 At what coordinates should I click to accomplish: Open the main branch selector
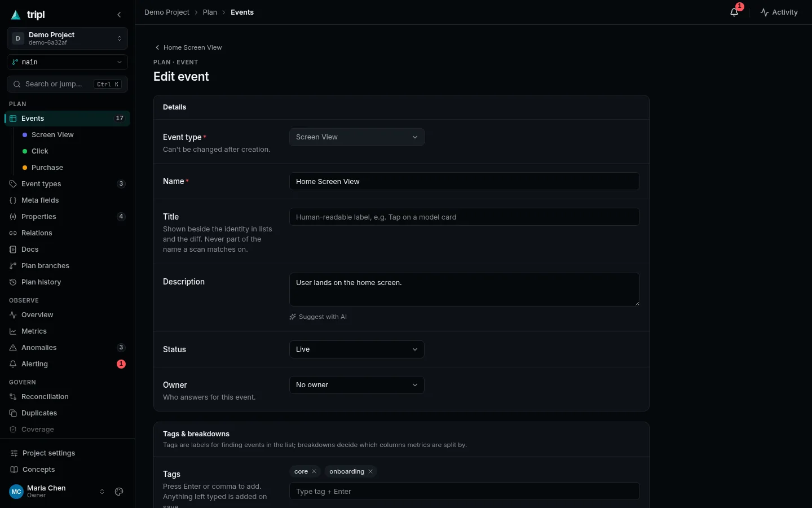click(67, 62)
